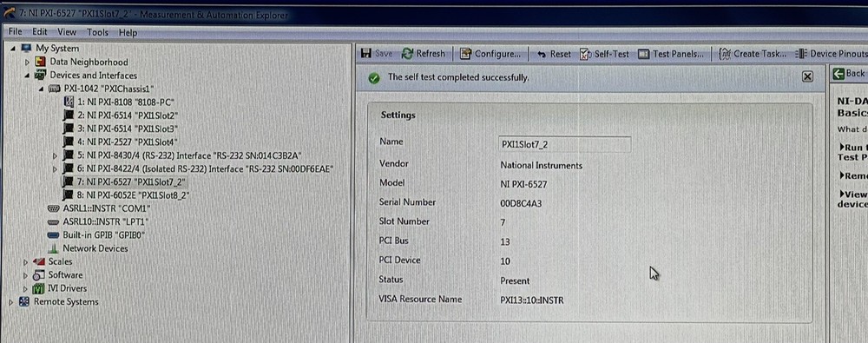Image resolution: width=868 pixels, height=343 pixels.
Task: Click the Back button in help pane
Action: point(849,73)
